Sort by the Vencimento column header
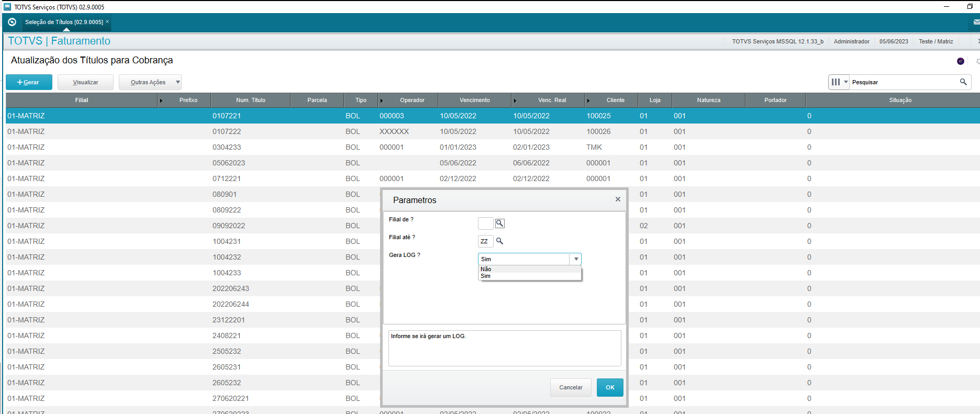Viewport: 980px width, 414px height. click(475, 100)
